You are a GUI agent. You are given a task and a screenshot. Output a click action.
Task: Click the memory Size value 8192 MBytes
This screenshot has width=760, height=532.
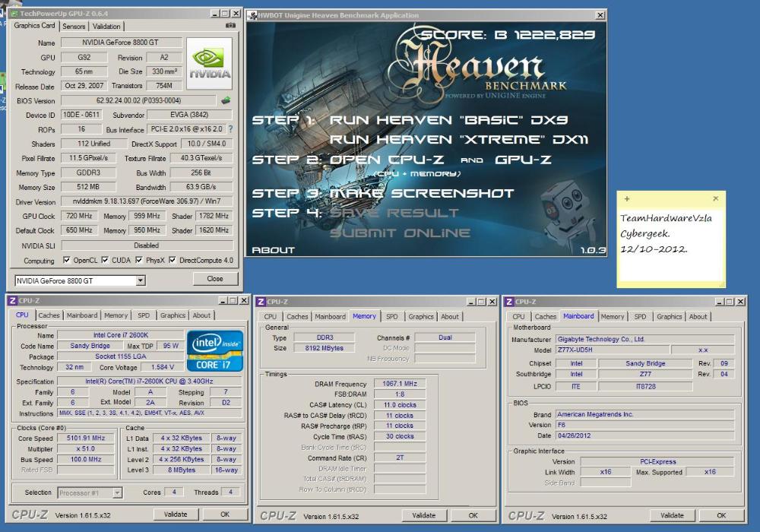pos(325,348)
